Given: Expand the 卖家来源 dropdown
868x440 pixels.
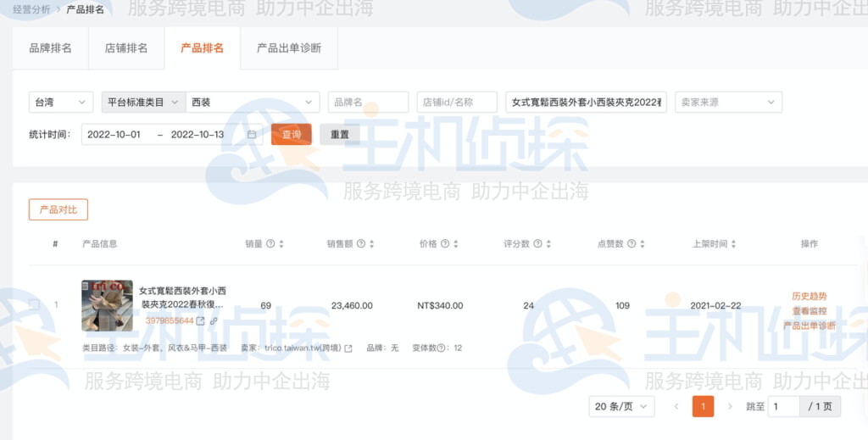Looking at the screenshot, I should (728, 103).
